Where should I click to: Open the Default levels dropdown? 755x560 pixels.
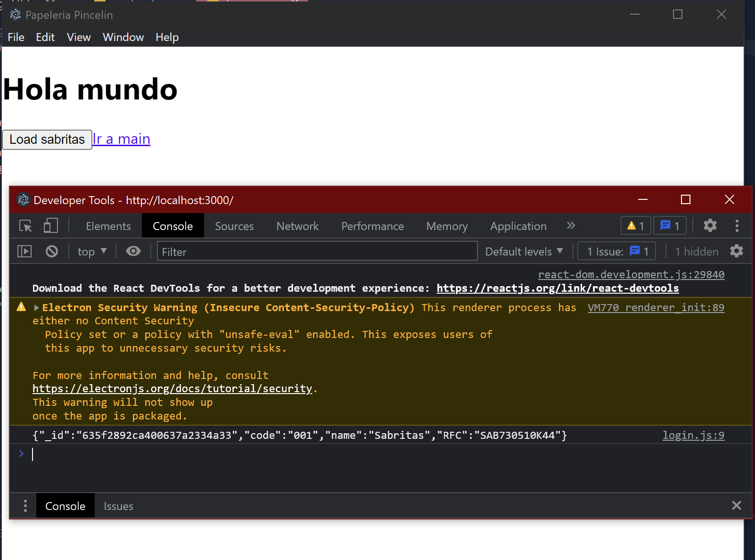coord(524,251)
